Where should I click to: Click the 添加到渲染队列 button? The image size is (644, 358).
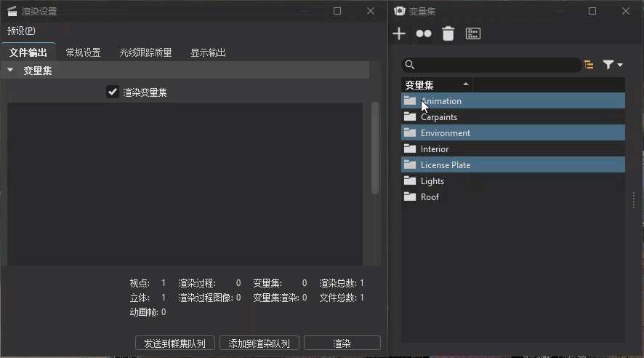259,343
